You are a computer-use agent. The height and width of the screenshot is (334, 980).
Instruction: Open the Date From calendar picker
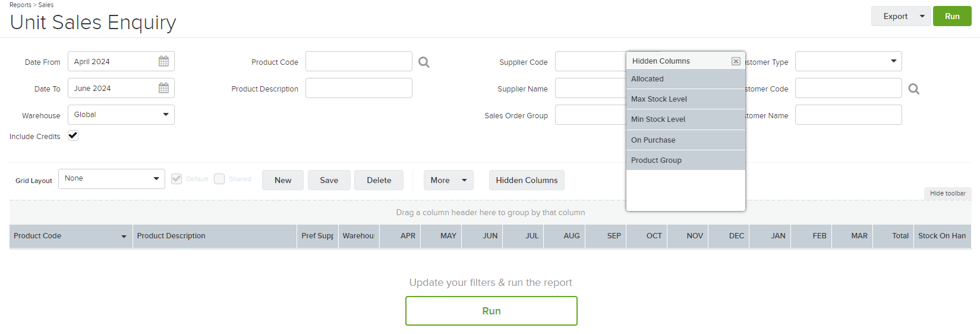click(x=163, y=61)
